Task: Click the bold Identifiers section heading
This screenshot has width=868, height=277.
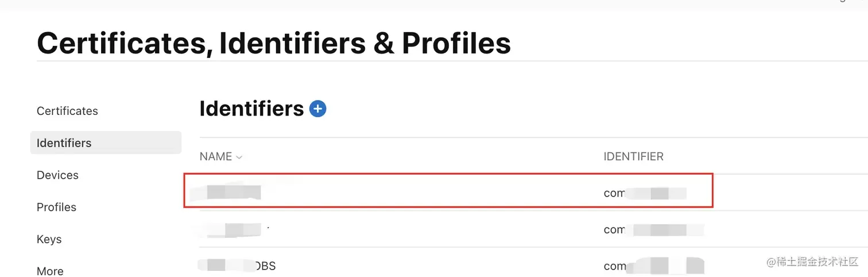Action: click(x=251, y=109)
